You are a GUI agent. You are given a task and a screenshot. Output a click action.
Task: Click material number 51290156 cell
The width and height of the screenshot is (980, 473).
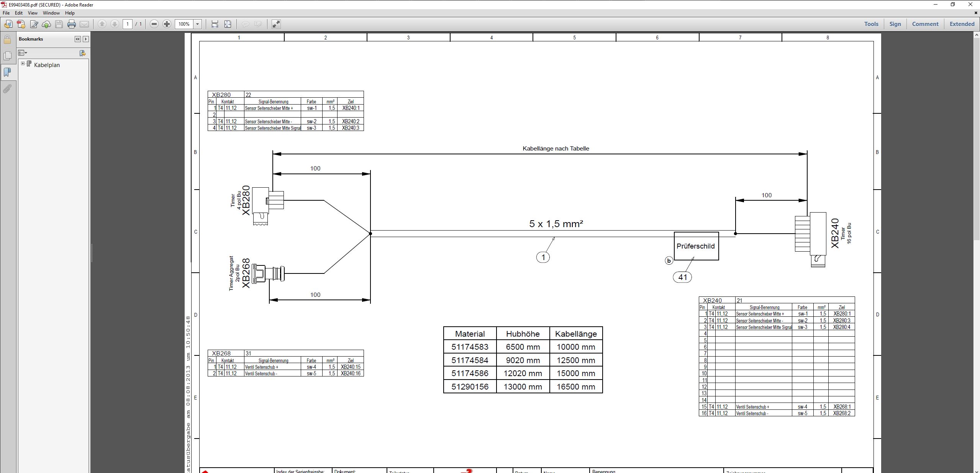click(x=470, y=387)
